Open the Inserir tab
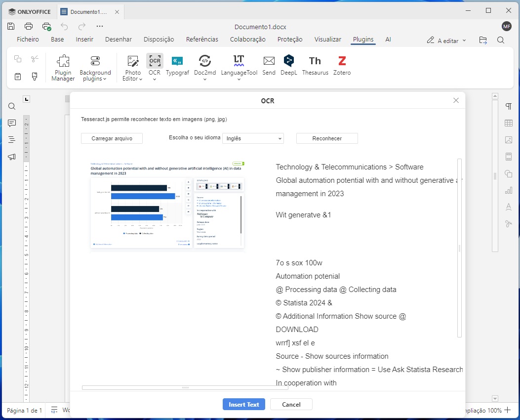The width and height of the screenshot is (520, 420). click(x=84, y=40)
